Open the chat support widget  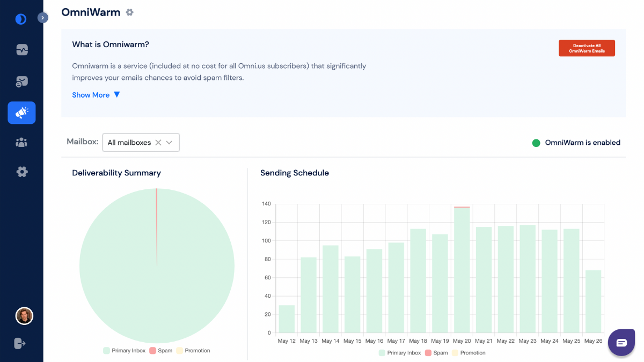click(x=621, y=343)
